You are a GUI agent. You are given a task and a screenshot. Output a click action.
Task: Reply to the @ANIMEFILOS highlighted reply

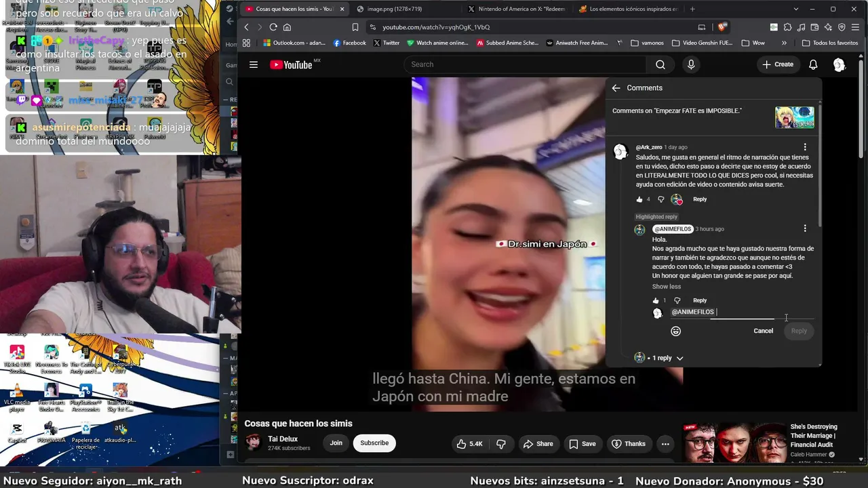coord(700,300)
